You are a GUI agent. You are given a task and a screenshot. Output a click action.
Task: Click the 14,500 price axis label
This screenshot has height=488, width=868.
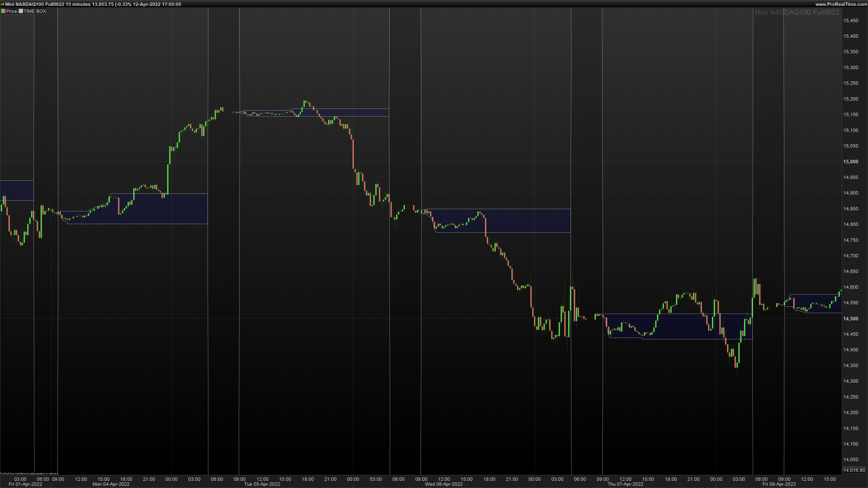(850, 319)
